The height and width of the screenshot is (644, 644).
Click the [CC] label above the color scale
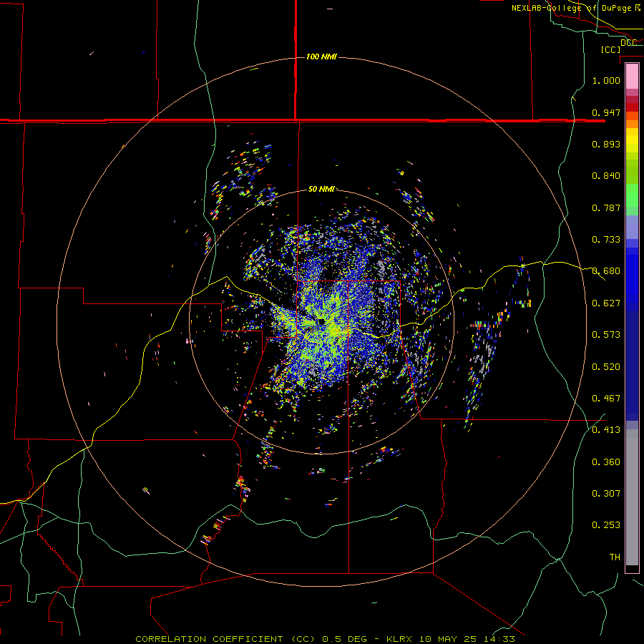click(610, 49)
